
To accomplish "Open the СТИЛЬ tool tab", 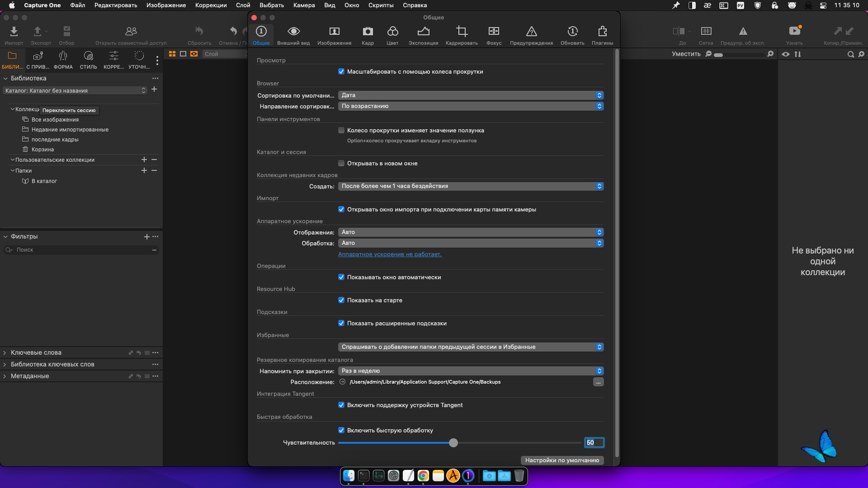I will (89, 60).
